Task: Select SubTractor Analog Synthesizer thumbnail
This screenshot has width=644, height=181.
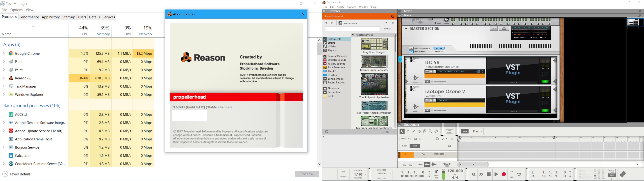Action: tap(374, 106)
